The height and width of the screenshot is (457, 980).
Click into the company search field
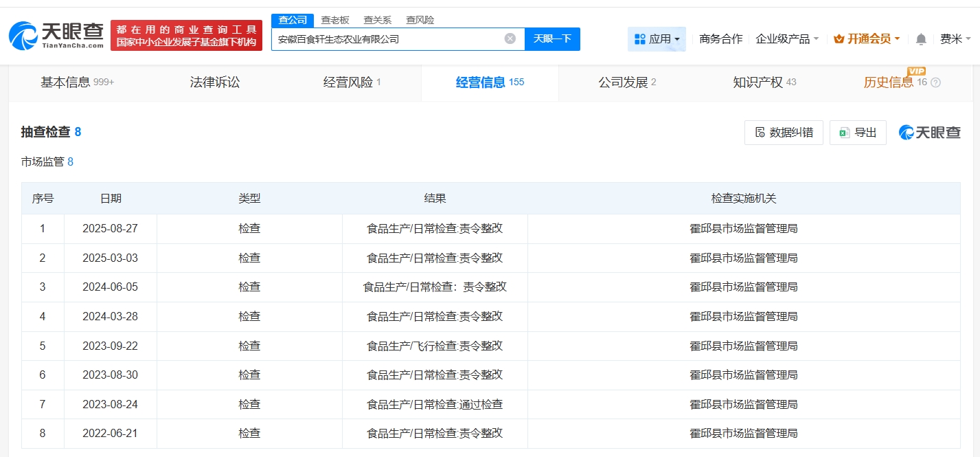point(388,39)
